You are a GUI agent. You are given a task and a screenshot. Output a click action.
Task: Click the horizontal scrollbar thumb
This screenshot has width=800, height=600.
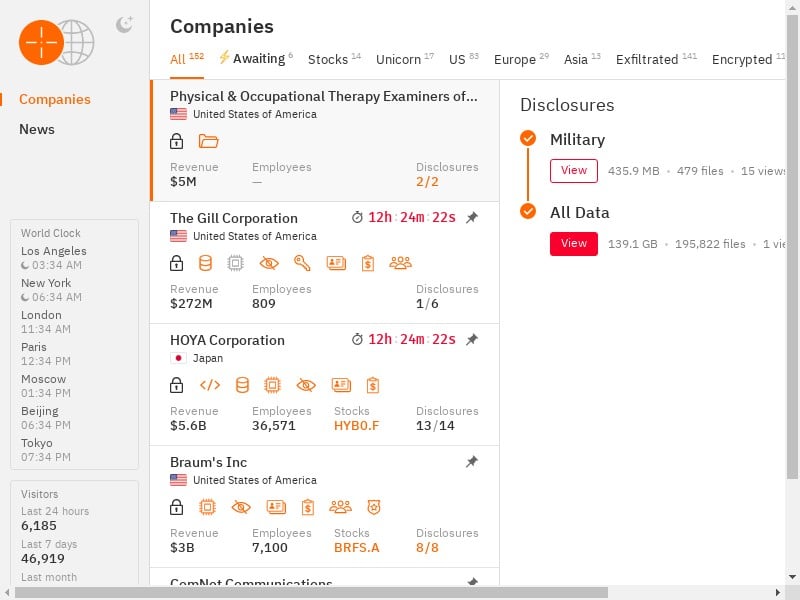point(312,592)
